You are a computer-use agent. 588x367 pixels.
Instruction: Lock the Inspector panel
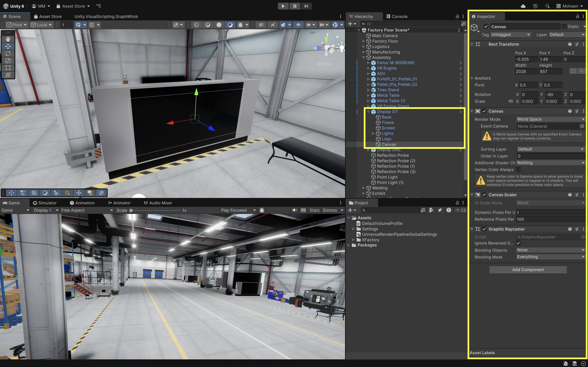[577, 16]
